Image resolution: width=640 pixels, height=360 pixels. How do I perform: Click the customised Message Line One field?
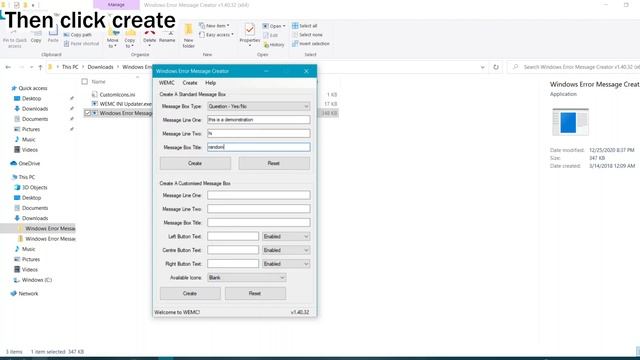click(x=258, y=195)
